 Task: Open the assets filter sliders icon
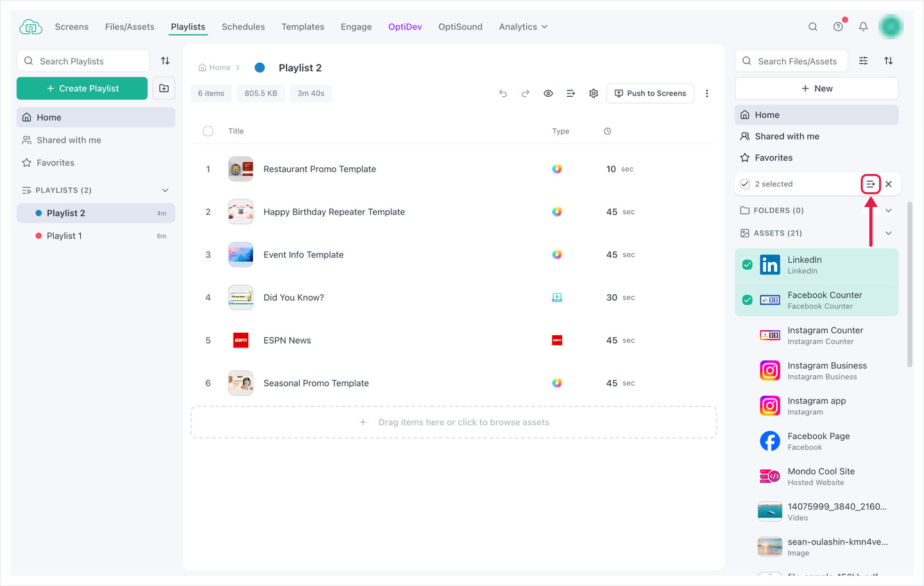(864, 61)
